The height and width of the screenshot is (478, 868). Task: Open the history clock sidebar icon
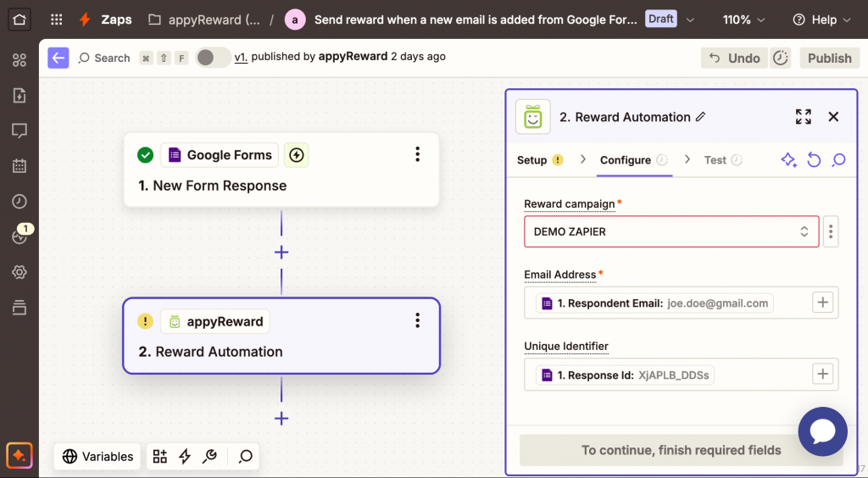pyautogui.click(x=19, y=201)
